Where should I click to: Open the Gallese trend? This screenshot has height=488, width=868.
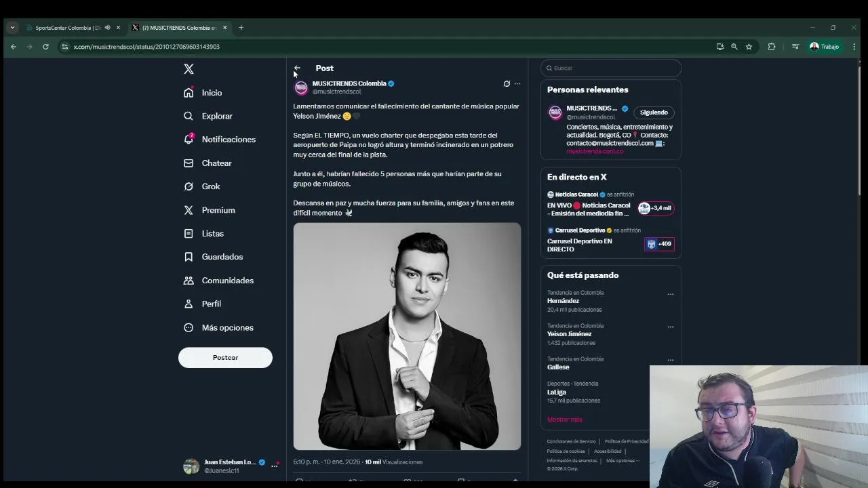pos(558,367)
